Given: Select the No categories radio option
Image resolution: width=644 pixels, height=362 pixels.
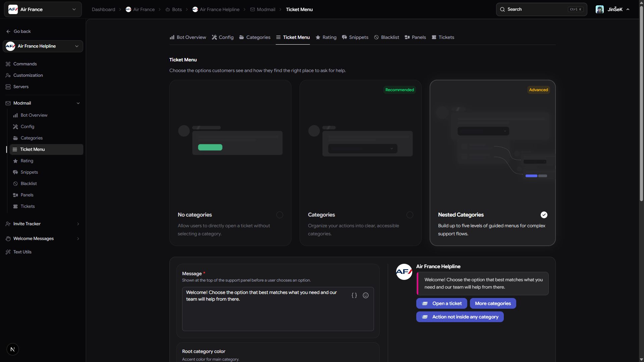Looking at the screenshot, I should [x=280, y=215].
